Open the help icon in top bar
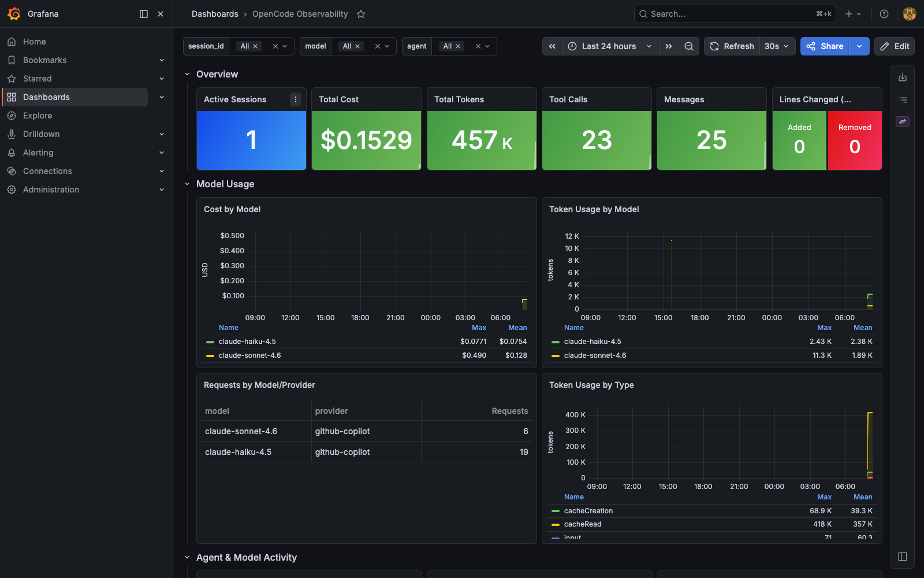Screen dimensions: 924x578 [884, 14]
